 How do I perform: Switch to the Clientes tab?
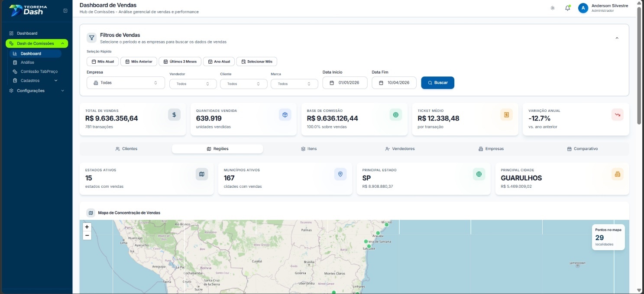click(x=126, y=149)
